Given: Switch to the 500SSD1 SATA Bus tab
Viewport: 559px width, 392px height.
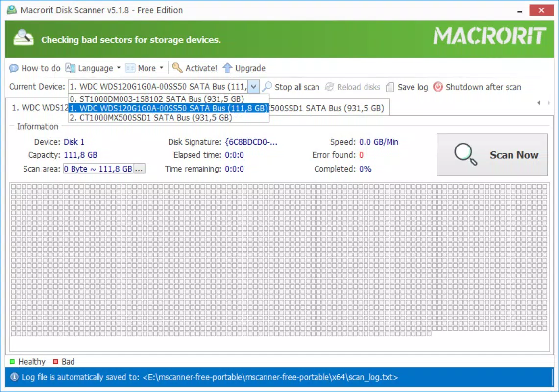Looking at the screenshot, I should pos(329,108).
